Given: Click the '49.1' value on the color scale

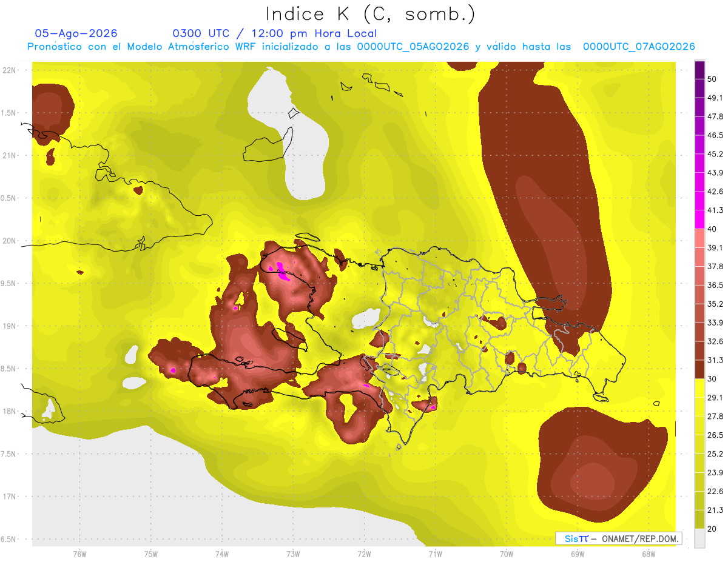Looking at the screenshot, I should (x=715, y=98).
